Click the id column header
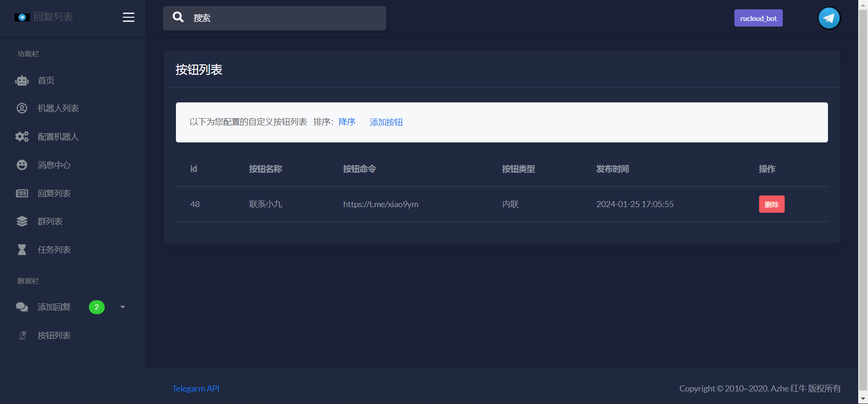 point(194,169)
